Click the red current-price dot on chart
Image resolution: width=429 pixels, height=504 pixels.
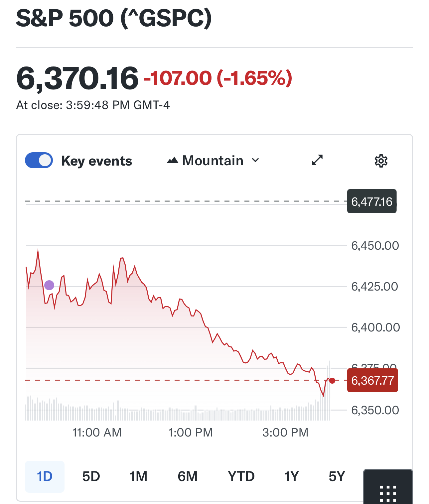point(332,380)
